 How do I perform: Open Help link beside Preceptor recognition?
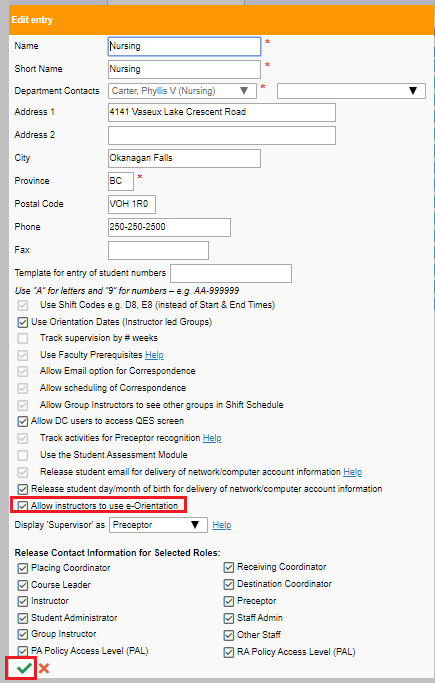[212, 438]
